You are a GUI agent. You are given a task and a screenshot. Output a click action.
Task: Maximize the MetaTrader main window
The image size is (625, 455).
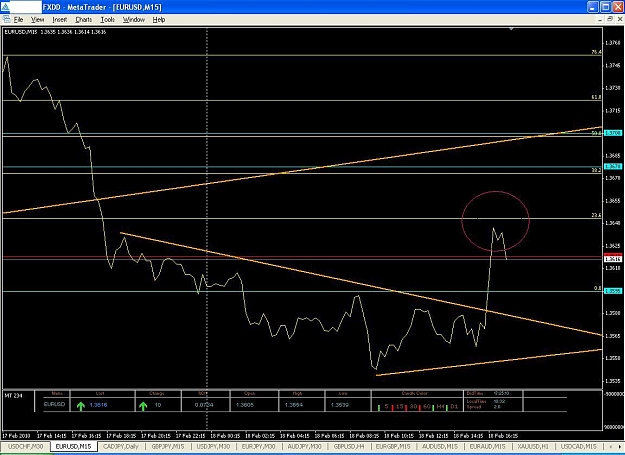(x=605, y=7)
